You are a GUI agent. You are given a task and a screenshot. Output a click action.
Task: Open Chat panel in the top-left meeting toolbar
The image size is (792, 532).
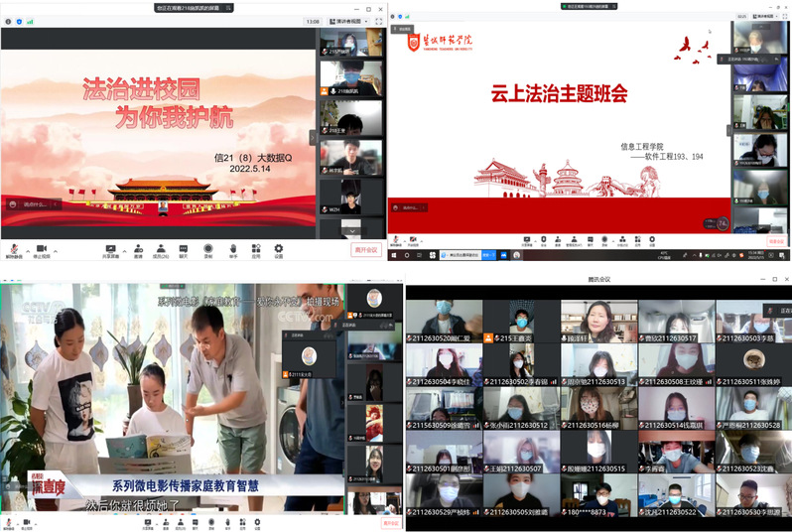click(184, 249)
